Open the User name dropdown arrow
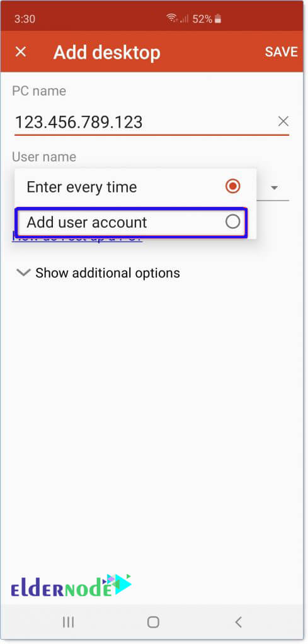 point(274,187)
